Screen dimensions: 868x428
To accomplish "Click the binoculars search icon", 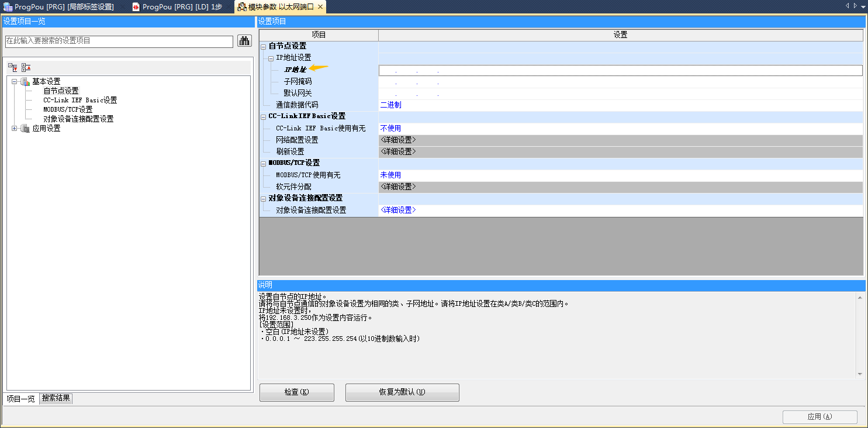I will pos(244,41).
